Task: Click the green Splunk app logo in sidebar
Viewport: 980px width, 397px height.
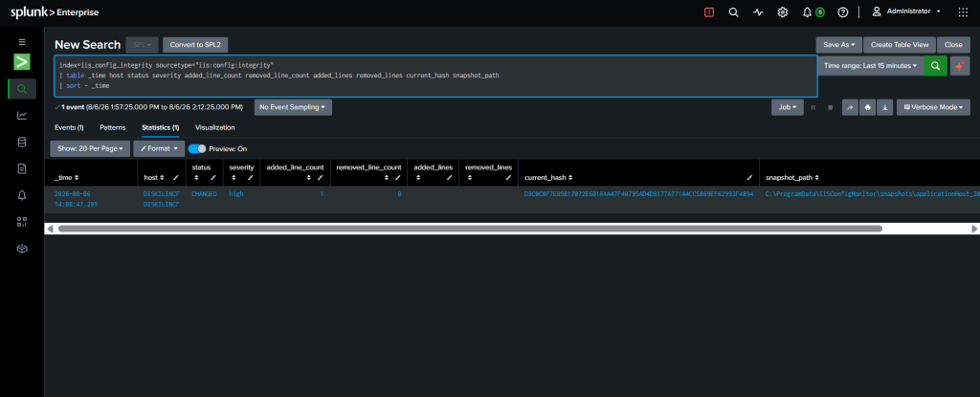Action: click(x=22, y=61)
